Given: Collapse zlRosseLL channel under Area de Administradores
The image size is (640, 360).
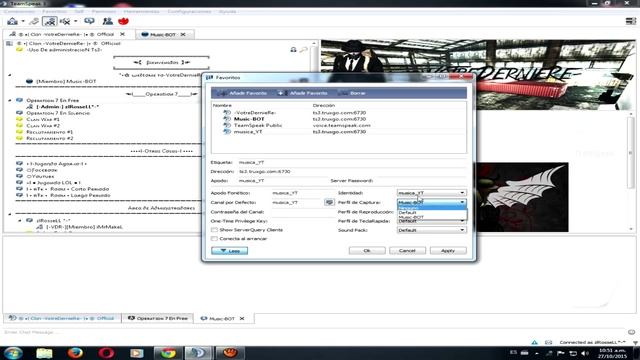Looking at the screenshot, I should coord(20,220).
